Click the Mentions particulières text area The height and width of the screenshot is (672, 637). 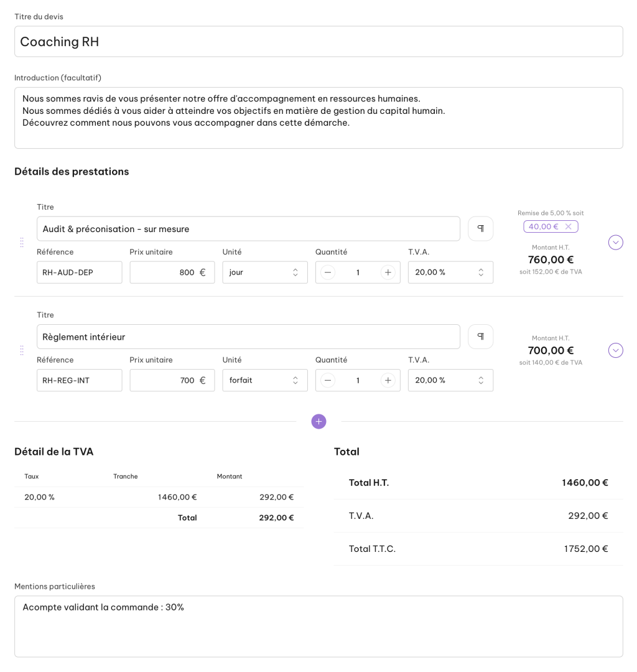click(x=318, y=627)
